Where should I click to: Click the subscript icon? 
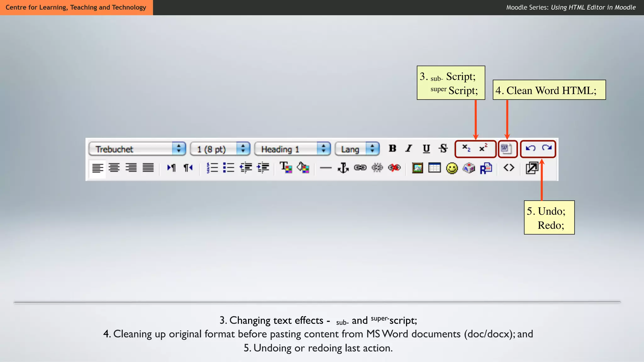pyautogui.click(x=466, y=148)
